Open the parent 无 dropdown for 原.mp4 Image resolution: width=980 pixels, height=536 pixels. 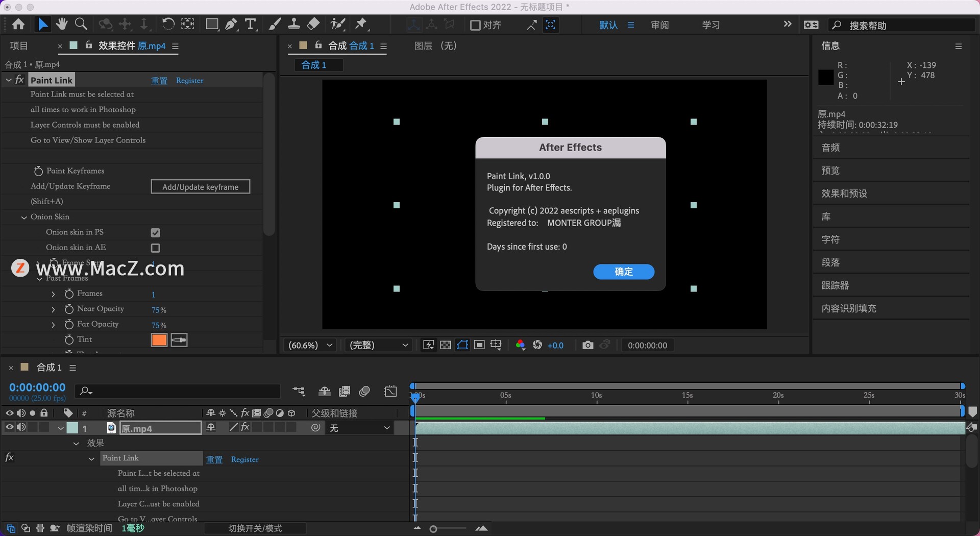(360, 428)
